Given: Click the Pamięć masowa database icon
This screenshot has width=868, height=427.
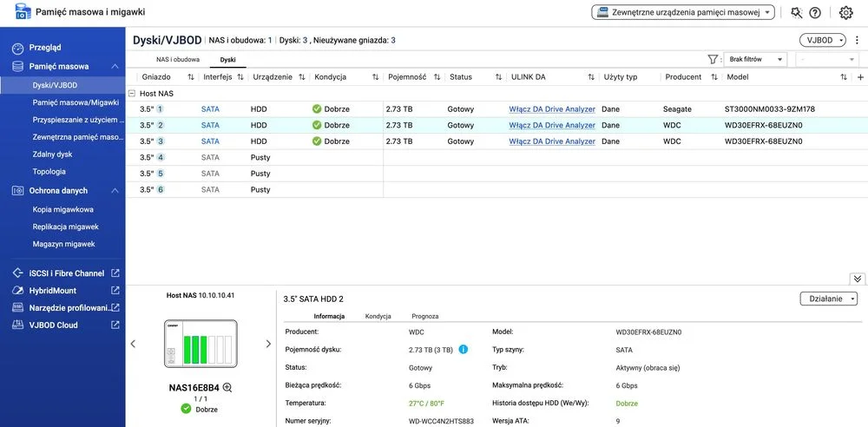Looking at the screenshot, I should [x=18, y=67].
